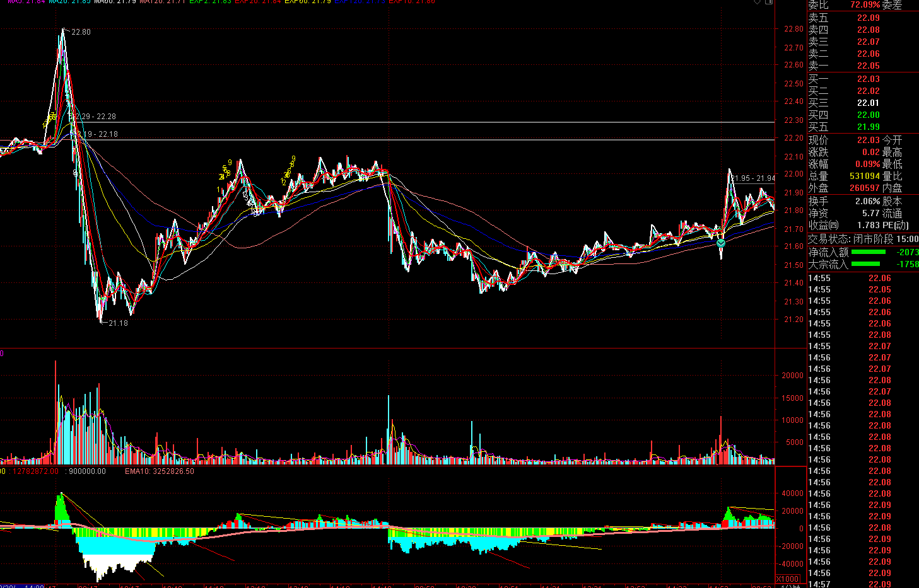Click the first 14:55 trade tick row

[x=862, y=279]
